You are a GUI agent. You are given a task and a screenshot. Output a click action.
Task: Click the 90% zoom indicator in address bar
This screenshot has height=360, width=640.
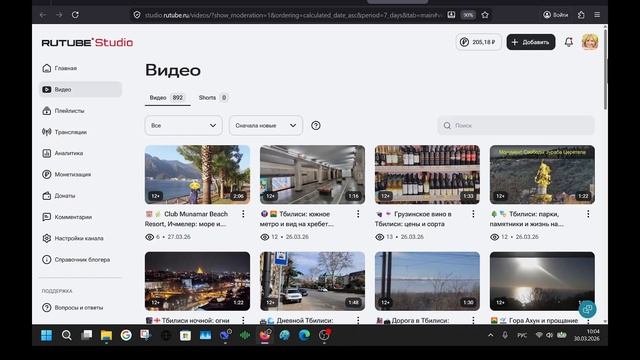[468, 15]
